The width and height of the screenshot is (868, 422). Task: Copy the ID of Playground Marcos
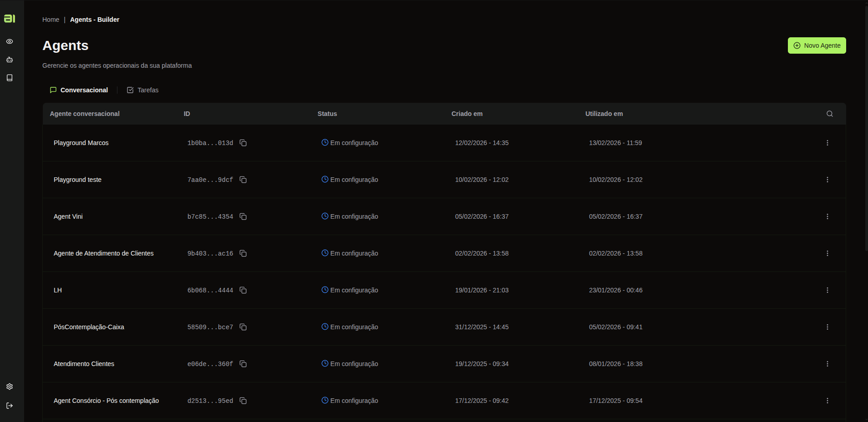243,143
